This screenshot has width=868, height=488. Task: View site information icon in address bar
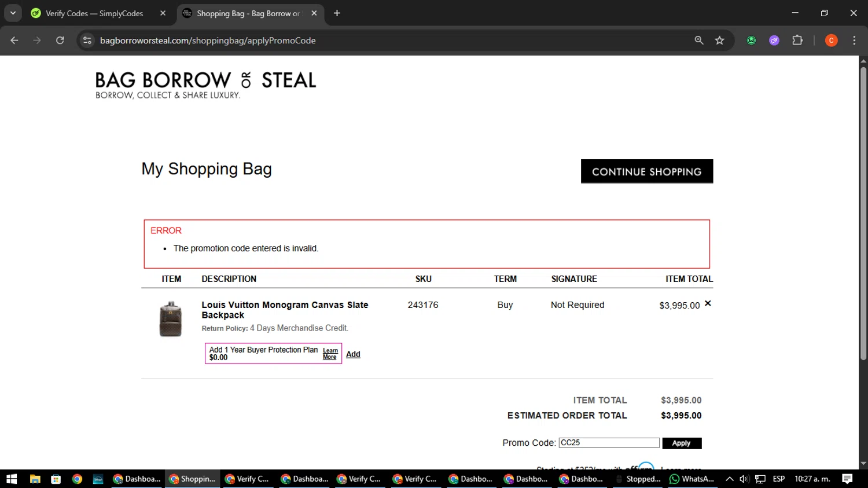click(87, 41)
